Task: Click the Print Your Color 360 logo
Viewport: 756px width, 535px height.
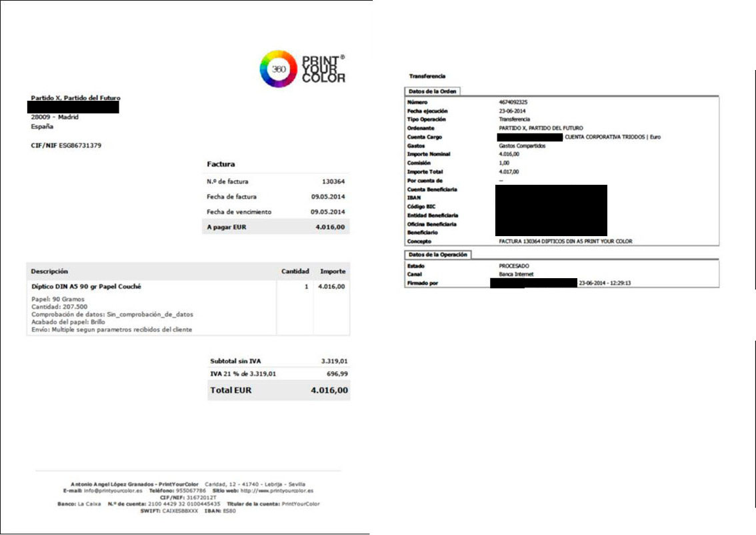Action: point(302,69)
